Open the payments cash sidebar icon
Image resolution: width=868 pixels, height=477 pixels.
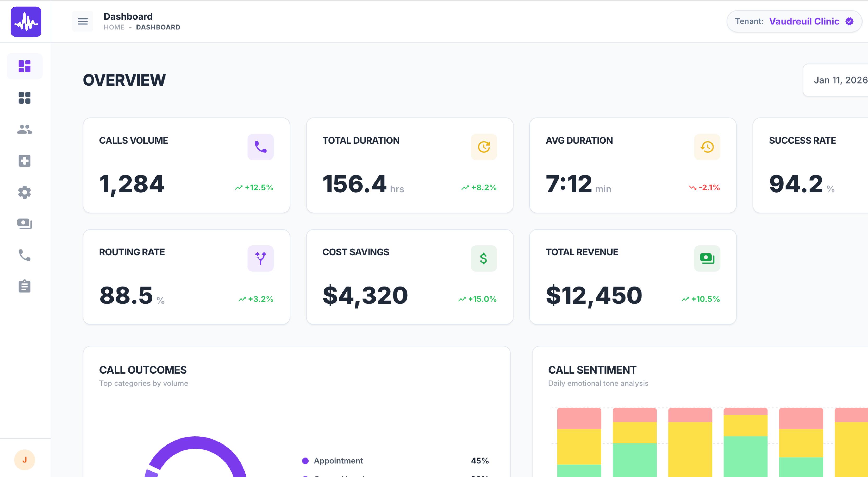[x=24, y=224]
